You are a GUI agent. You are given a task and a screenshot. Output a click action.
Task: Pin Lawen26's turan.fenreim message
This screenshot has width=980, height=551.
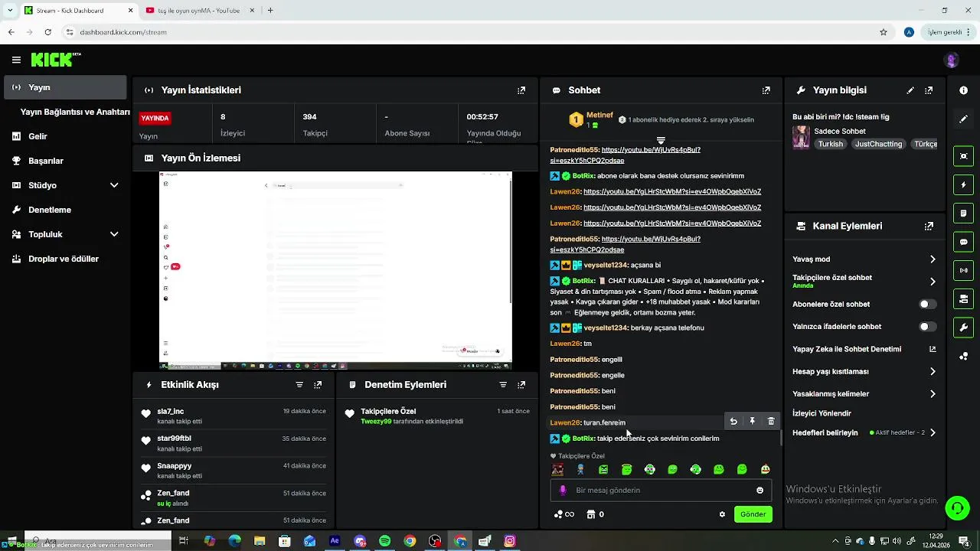[x=753, y=421]
